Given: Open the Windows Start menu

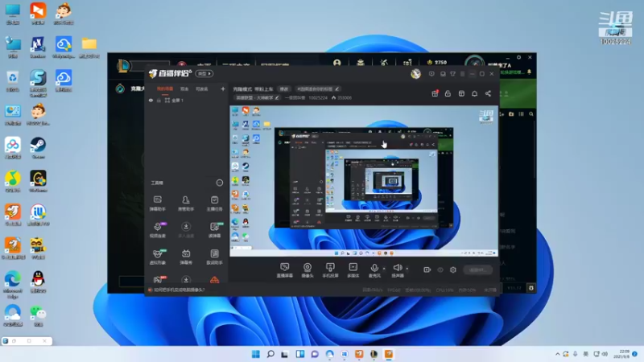Looking at the screenshot, I should [x=255, y=354].
